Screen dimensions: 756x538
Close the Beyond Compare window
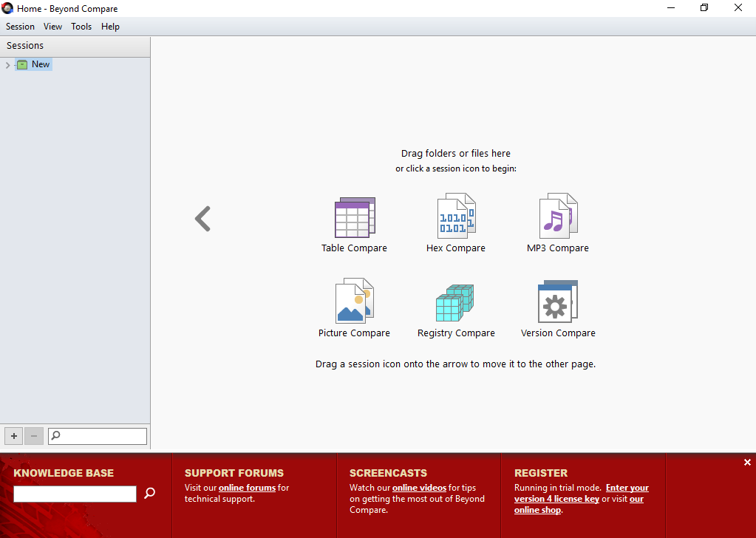738,7
